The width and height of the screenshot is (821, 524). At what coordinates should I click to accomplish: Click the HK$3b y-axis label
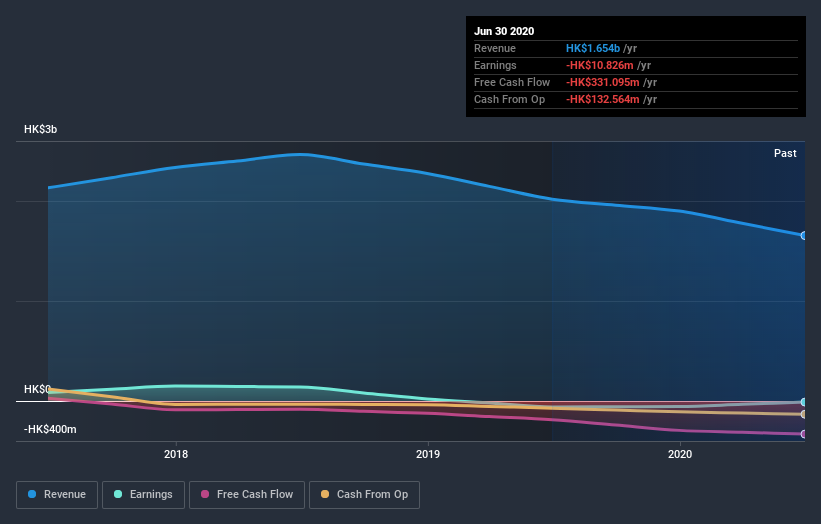[x=40, y=129]
